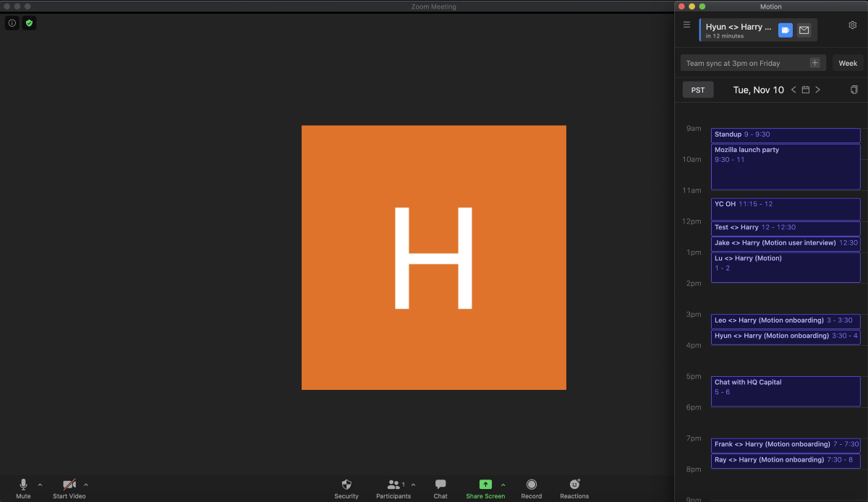Go to the next day arrow
The height and width of the screenshot is (502, 868).
(x=818, y=90)
